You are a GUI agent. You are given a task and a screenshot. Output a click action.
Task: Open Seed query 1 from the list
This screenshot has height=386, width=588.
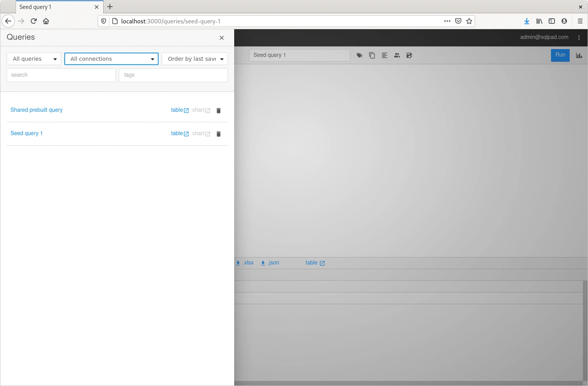tap(26, 133)
